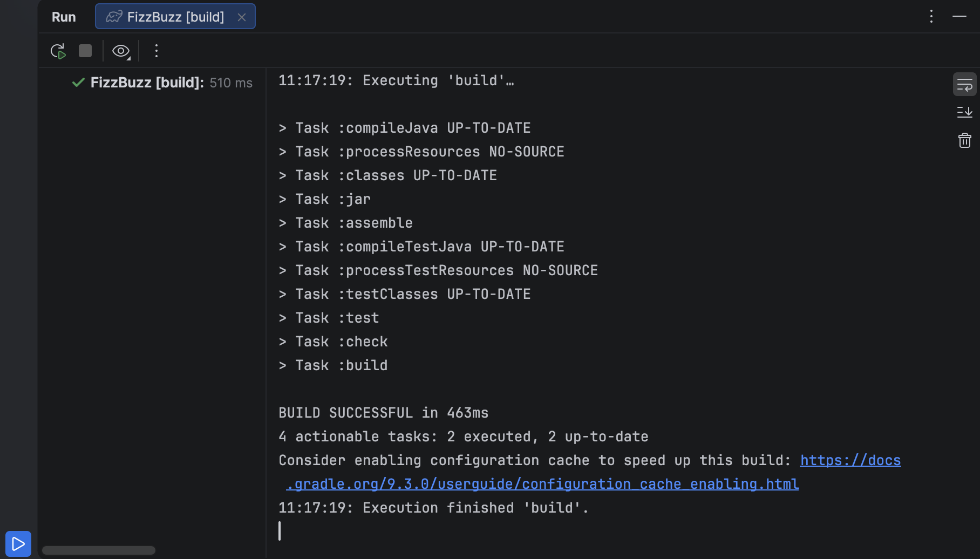Open Run tool window options menu
The height and width of the screenshot is (559, 980).
(931, 16)
